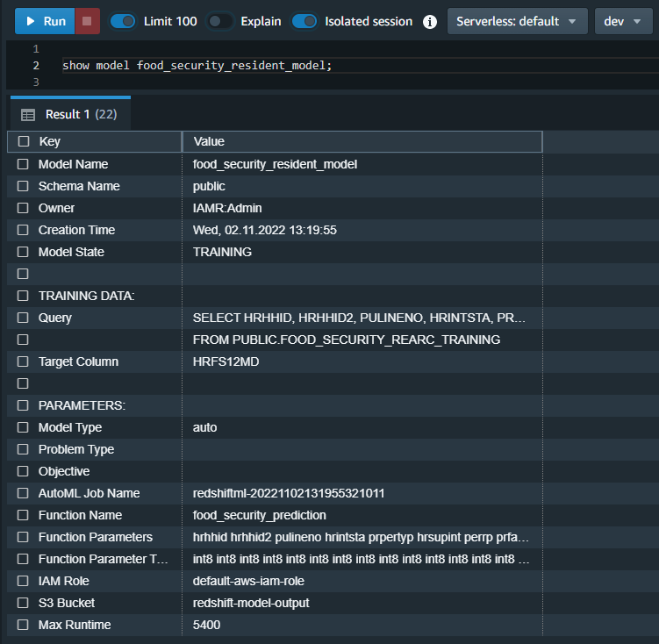This screenshot has height=644, width=659.
Task: Click the table icon in Result tab
Action: coord(28,115)
